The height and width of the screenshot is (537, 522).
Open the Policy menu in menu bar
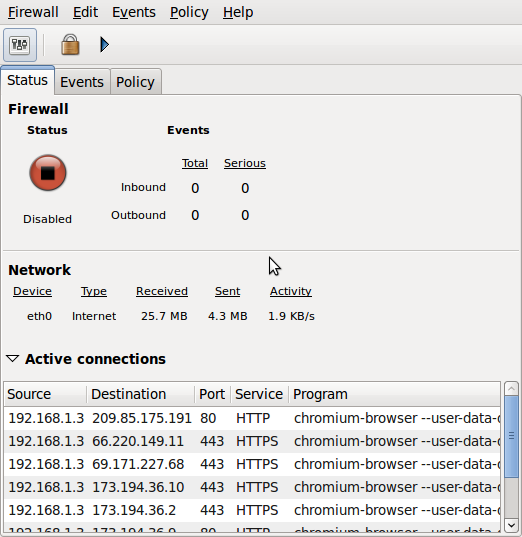189,12
